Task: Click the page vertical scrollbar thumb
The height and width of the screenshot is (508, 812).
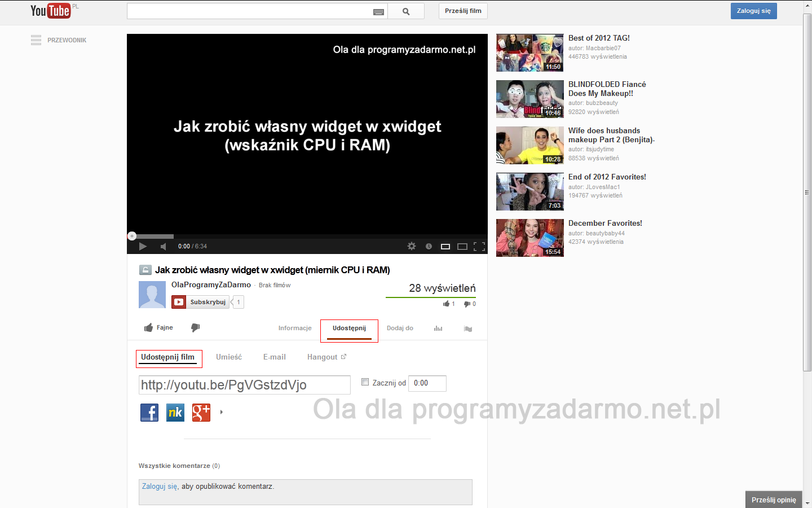Action: coord(807,192)
